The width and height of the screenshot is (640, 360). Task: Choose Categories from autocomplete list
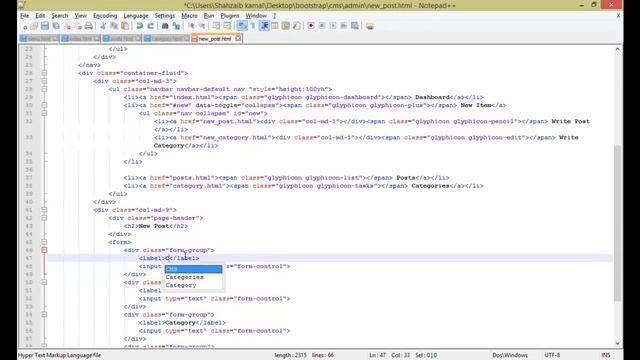[193, 277]
